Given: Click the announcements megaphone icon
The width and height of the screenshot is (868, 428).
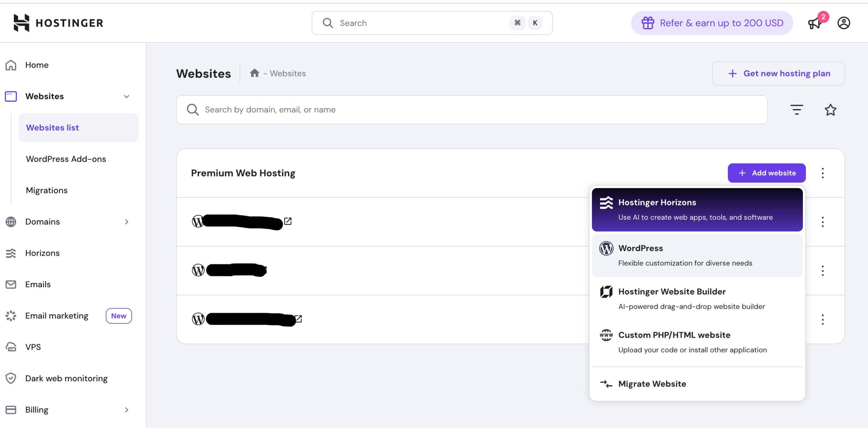Looking at the screenshot, I should [x=814, y=23].
